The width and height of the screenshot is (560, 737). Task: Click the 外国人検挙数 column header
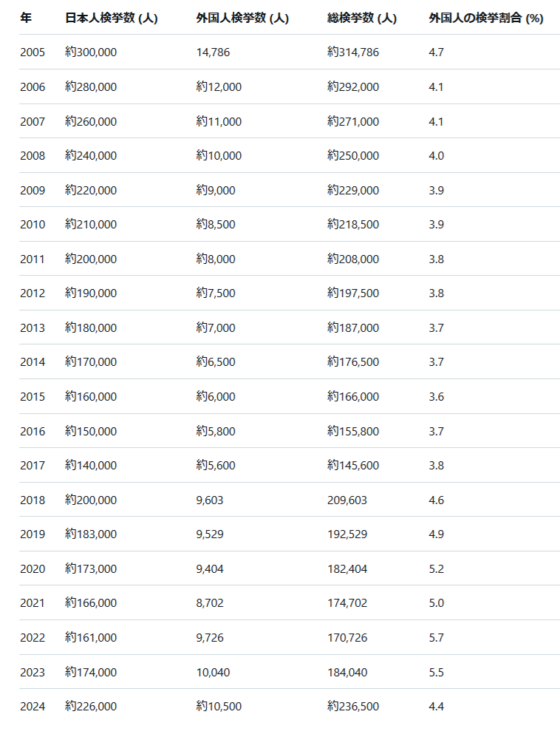pyautogui.click(x=242, y=18)
